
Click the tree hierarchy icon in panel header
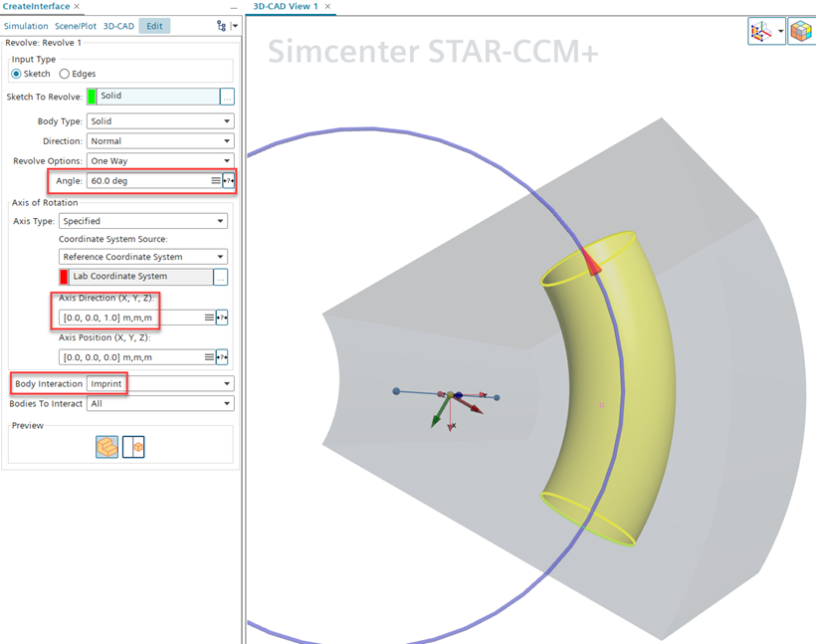[221, 26]
